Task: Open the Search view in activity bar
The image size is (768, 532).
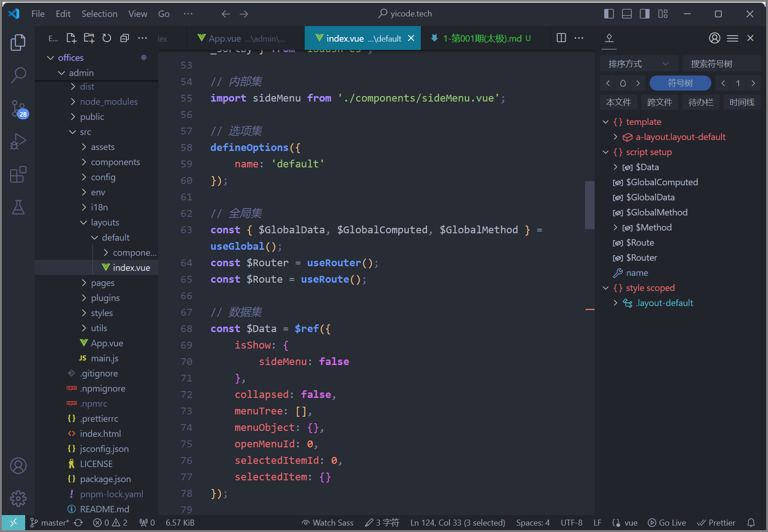Action: [18, 75]
